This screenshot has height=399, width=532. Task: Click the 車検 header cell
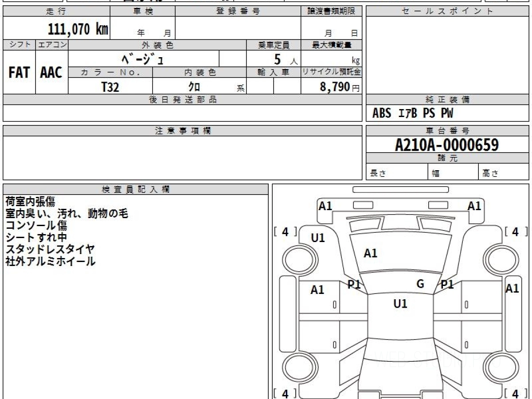[x=143, y=12]
